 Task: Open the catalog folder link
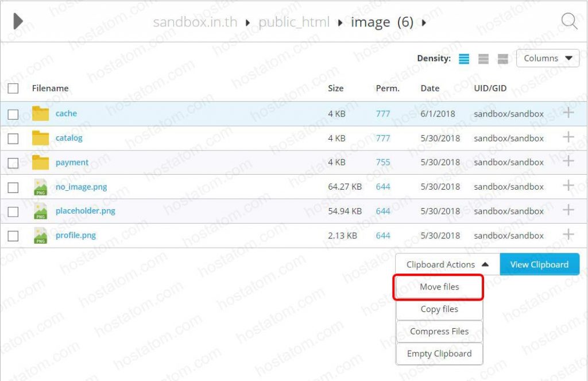[x=68, y=138]
